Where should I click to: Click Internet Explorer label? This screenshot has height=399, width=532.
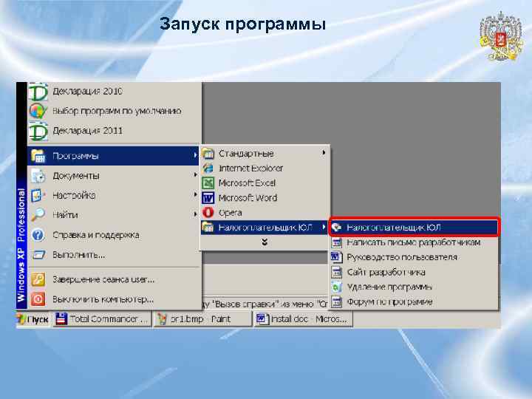pos(250,168)
